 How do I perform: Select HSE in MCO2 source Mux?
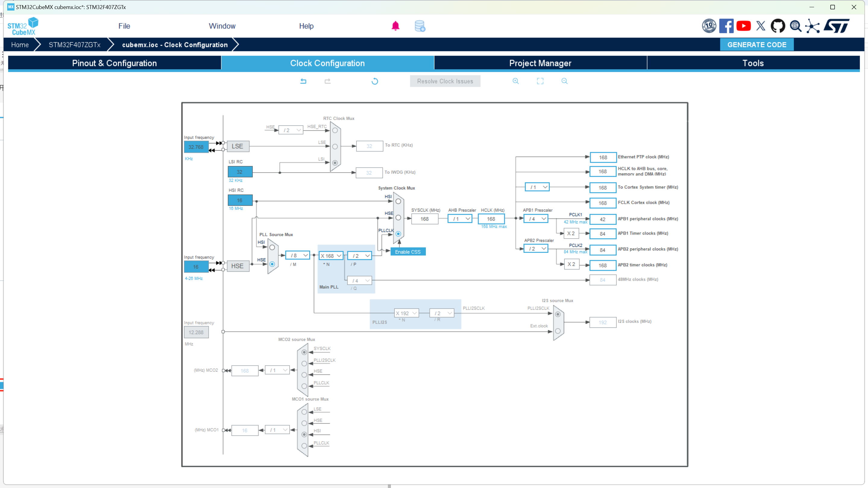click(x=304, y=374)
